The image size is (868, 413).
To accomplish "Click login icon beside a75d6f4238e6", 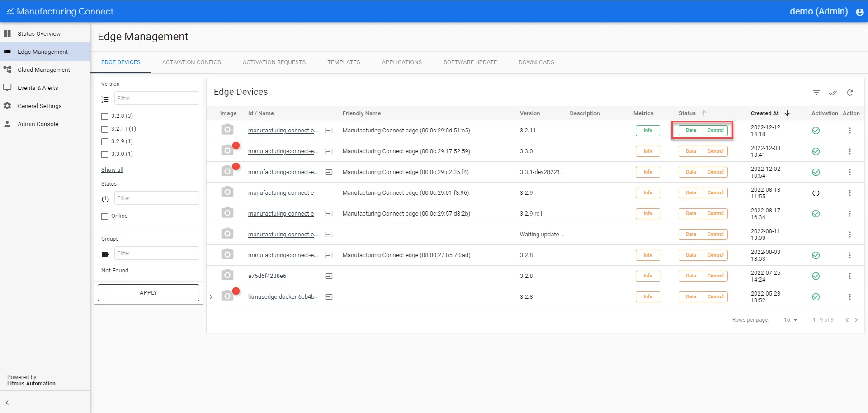I will (x=329, y=276).
